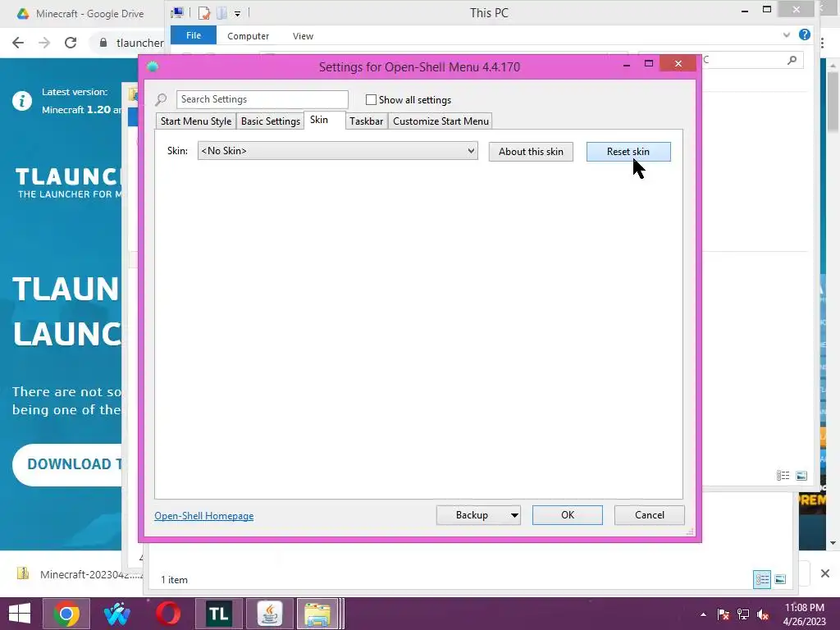
Task: Click the Backup button
Action: 472,515
